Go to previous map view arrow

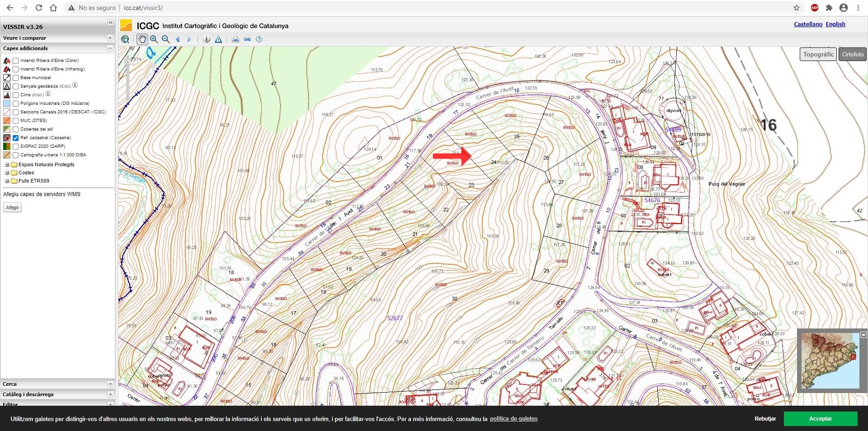tap(178, 39)
